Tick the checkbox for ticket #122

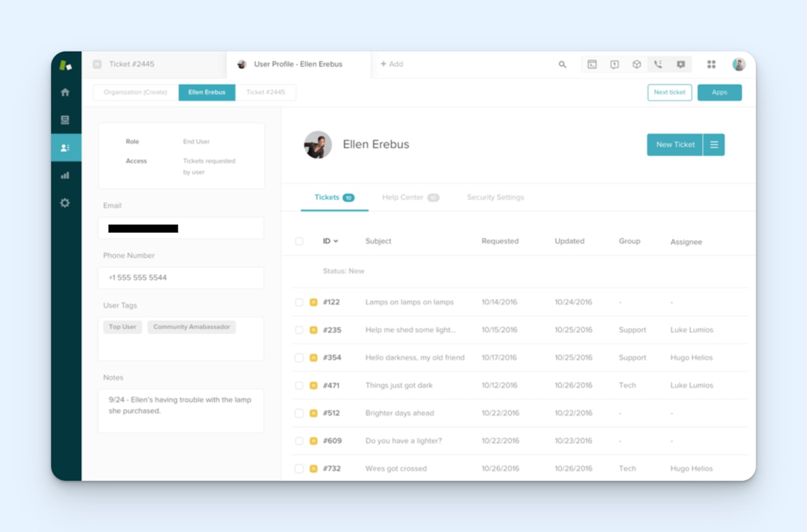(x=299, y=303)
